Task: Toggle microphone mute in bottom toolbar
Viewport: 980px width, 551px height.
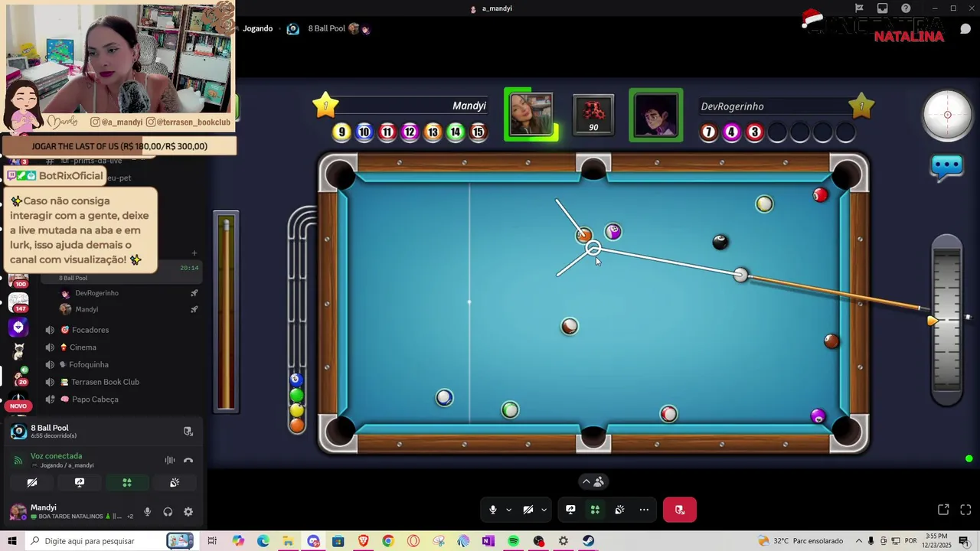Action: pyautogui.click(x=493, y=510)
